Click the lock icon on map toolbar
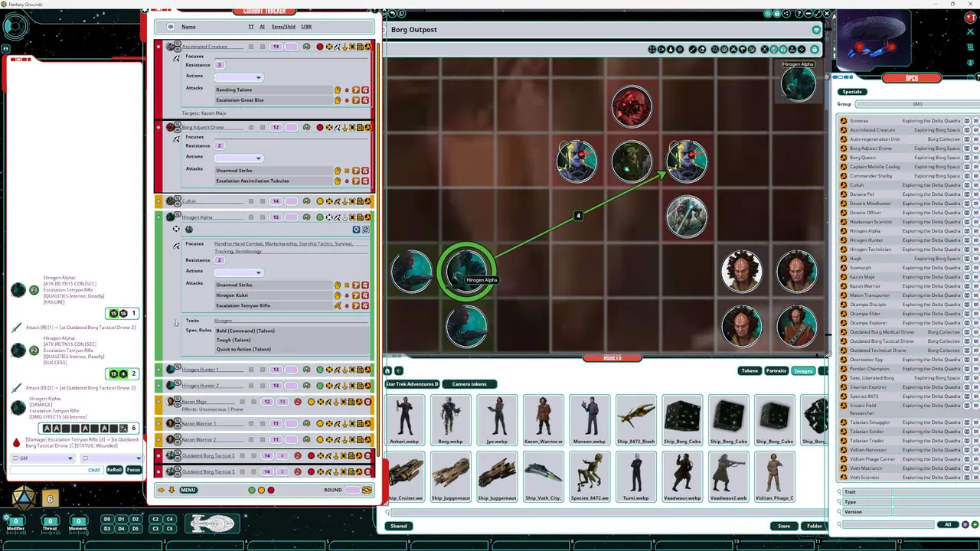This screenshot has height=551, width=980. (814, 50)
